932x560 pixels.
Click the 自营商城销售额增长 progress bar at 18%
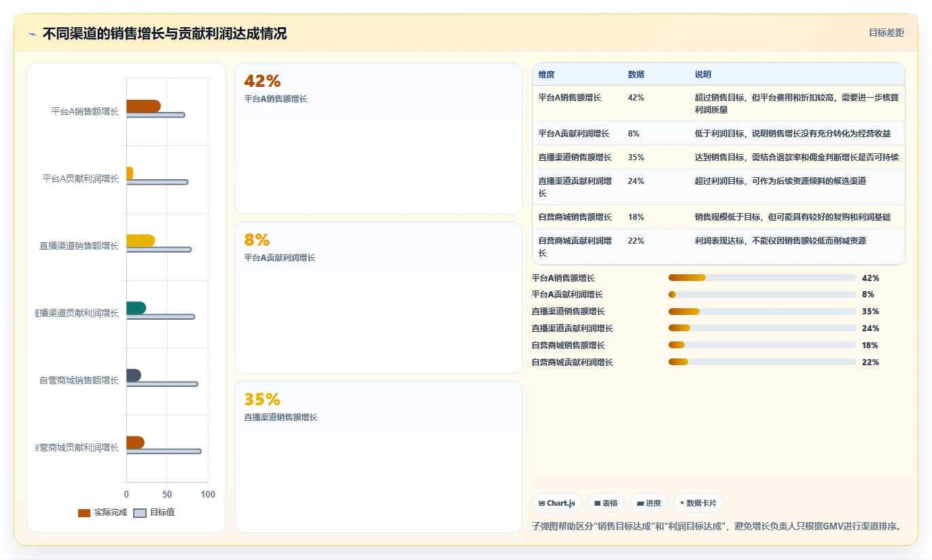click(762, 346)
